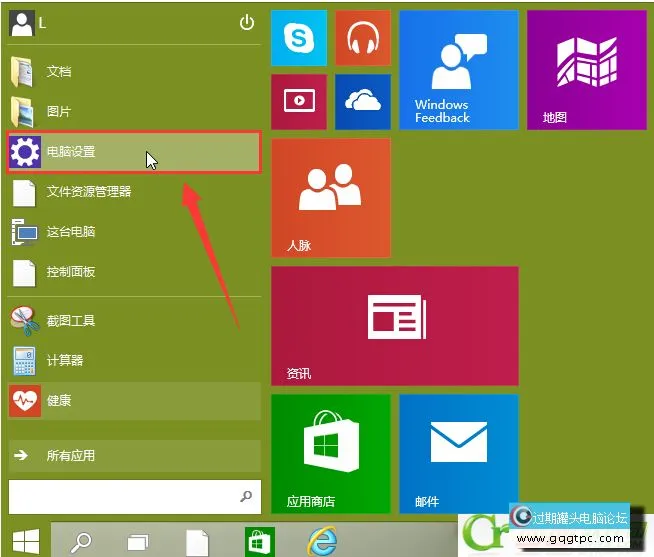This screenshot has height=557, width=654.
Task: Open the 地图 (Maps) tile
Action: click(x=586, y=70)
